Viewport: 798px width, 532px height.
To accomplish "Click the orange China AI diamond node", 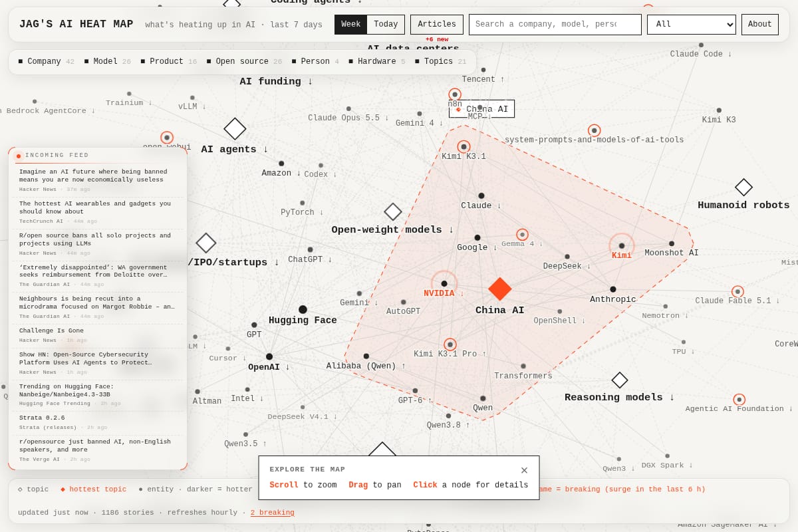I will [500, 289].
